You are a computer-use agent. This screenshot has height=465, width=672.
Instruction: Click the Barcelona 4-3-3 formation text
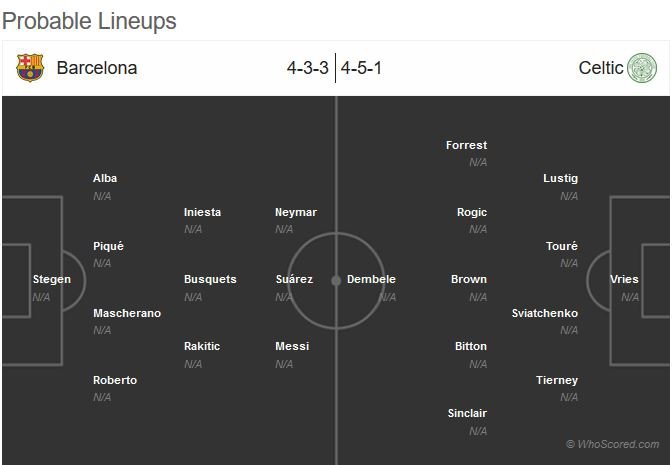coord(307,68)
